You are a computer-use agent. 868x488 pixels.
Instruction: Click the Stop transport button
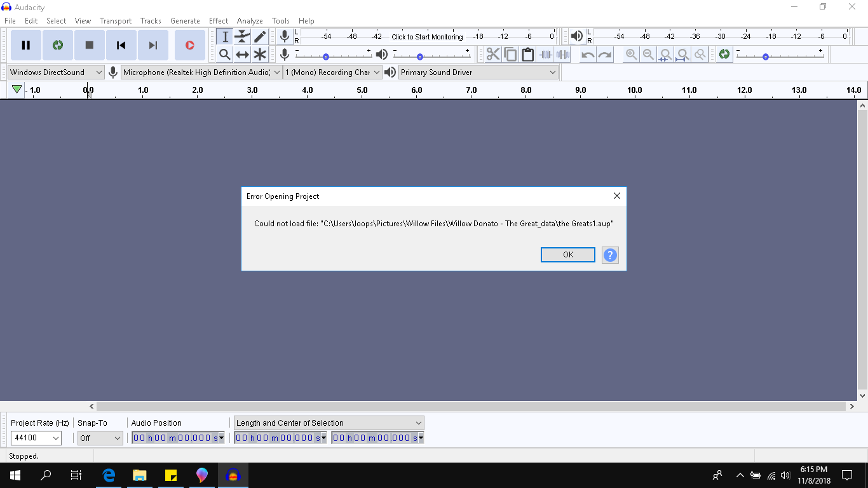[90, 45]
